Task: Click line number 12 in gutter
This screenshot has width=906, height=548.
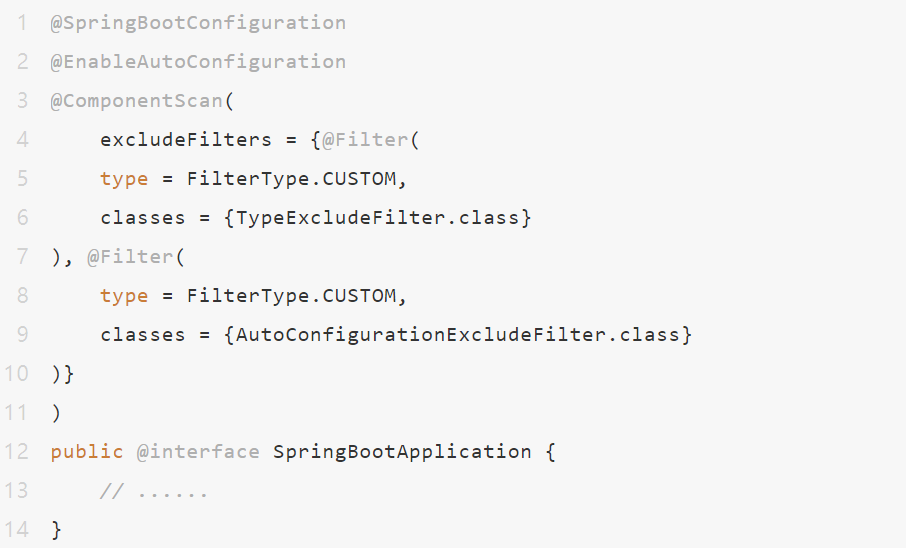Action: coord(17,452)
